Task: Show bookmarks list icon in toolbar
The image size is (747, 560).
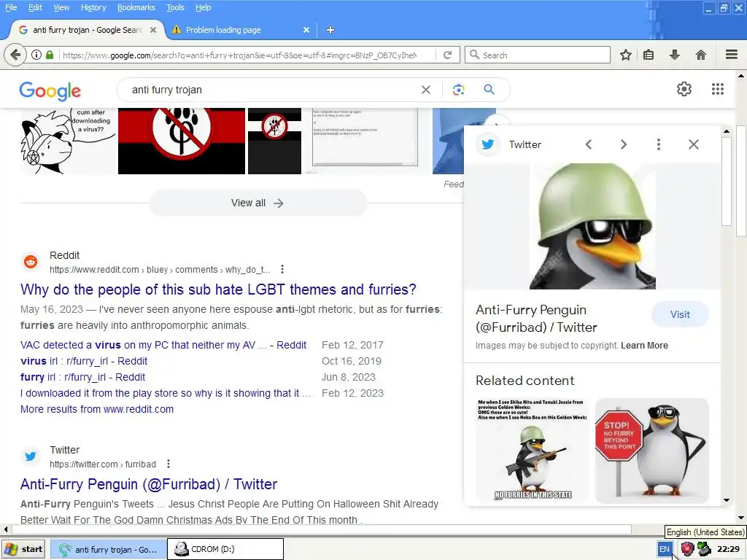Action: [x=649, y=55]
